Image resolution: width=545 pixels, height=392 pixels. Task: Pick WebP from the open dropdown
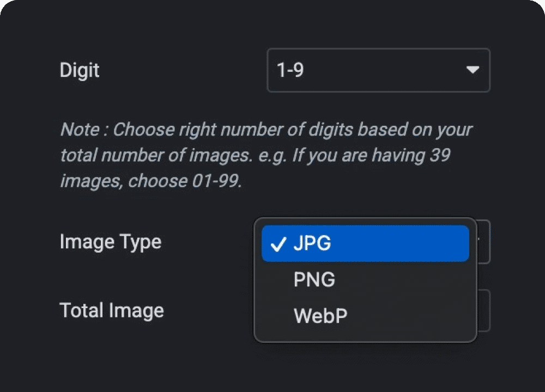[x=320, y=316]
